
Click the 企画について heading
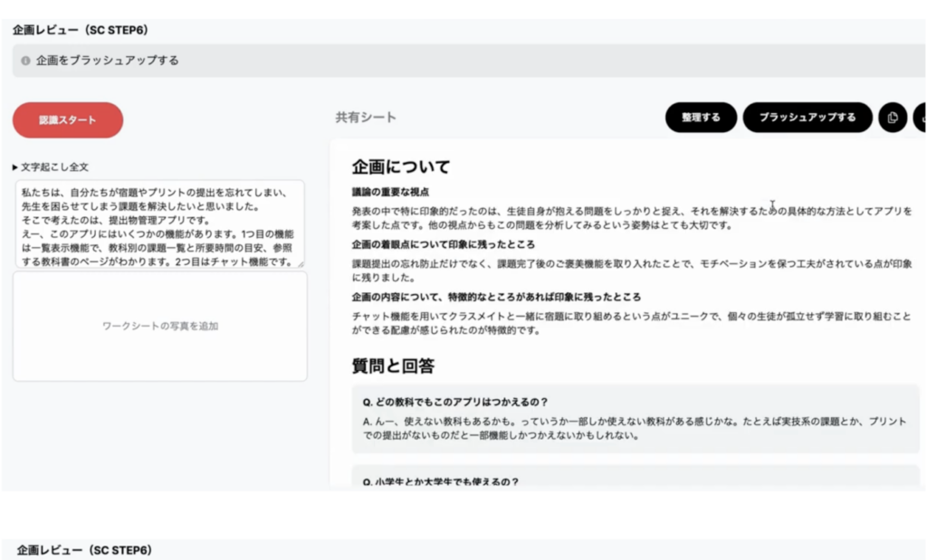[401, 167]
